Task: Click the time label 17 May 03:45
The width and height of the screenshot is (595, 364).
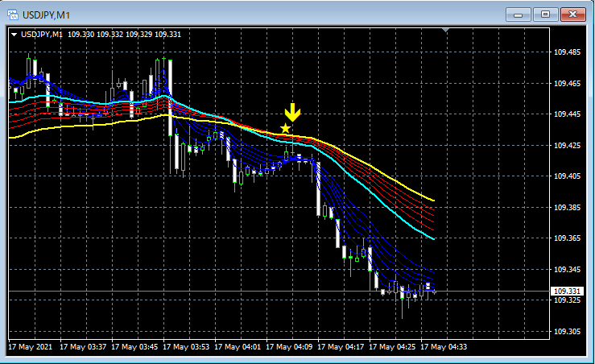Action: pos(134,347)
